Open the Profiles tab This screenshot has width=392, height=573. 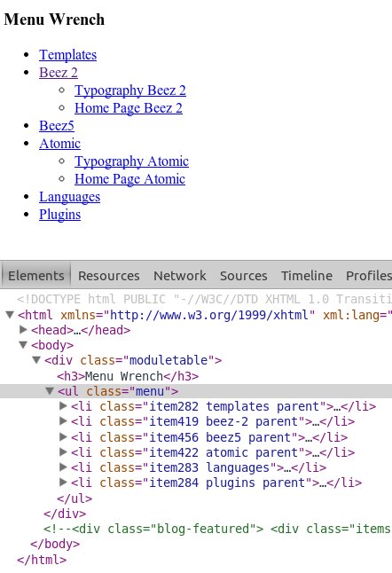click(x=369, y=276)
